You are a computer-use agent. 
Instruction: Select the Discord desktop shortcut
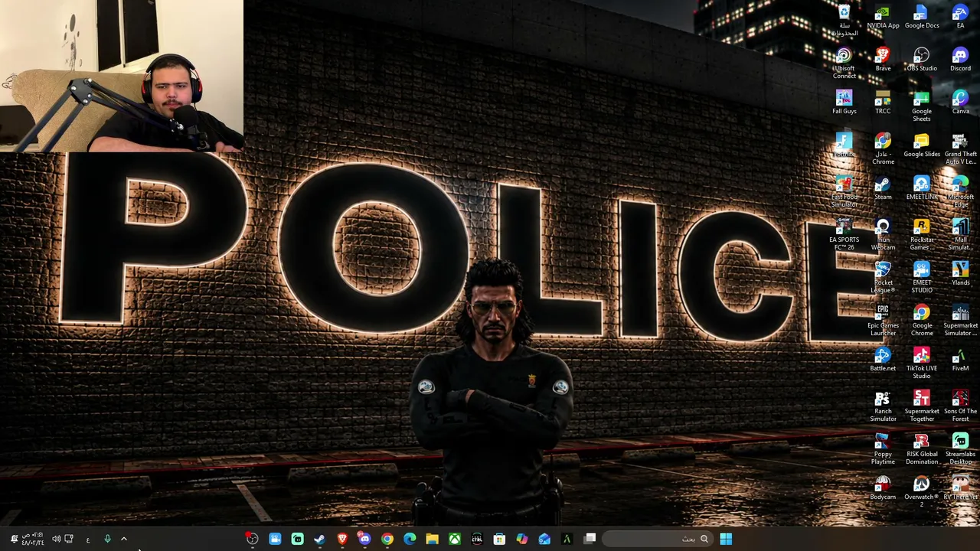[960, 60]
